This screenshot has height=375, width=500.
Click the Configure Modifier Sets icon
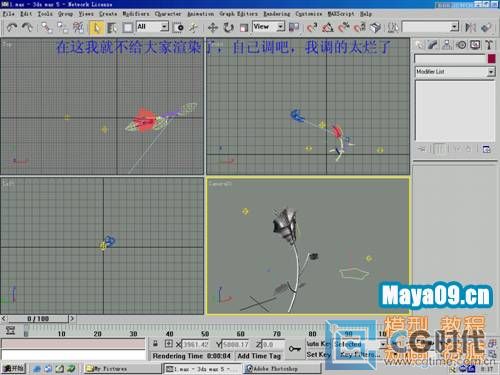486,149
